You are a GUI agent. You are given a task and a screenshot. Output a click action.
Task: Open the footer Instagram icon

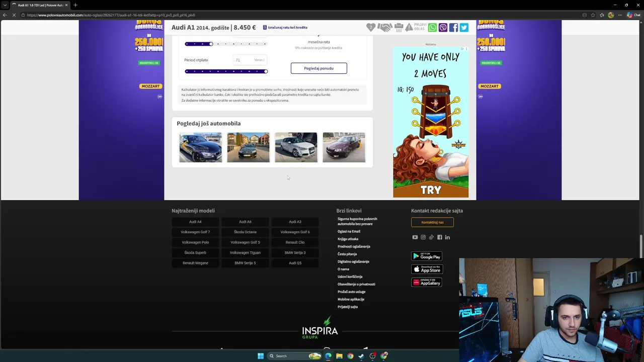tap(423, 237)
